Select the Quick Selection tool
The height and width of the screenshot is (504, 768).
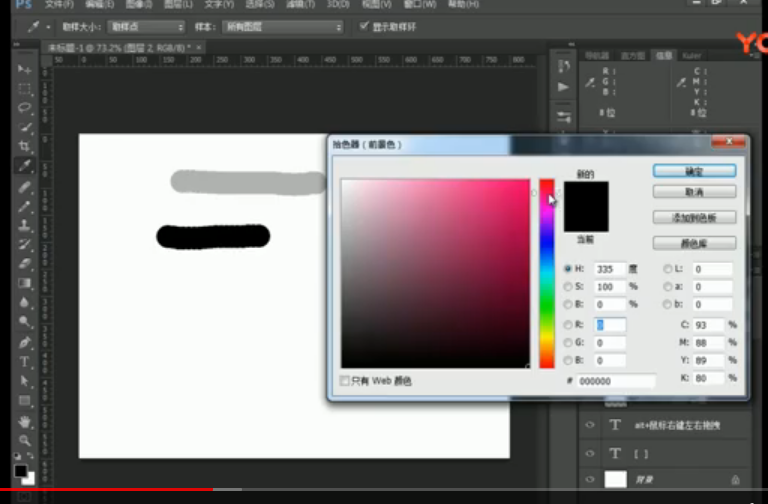click(x=24, y=127)
